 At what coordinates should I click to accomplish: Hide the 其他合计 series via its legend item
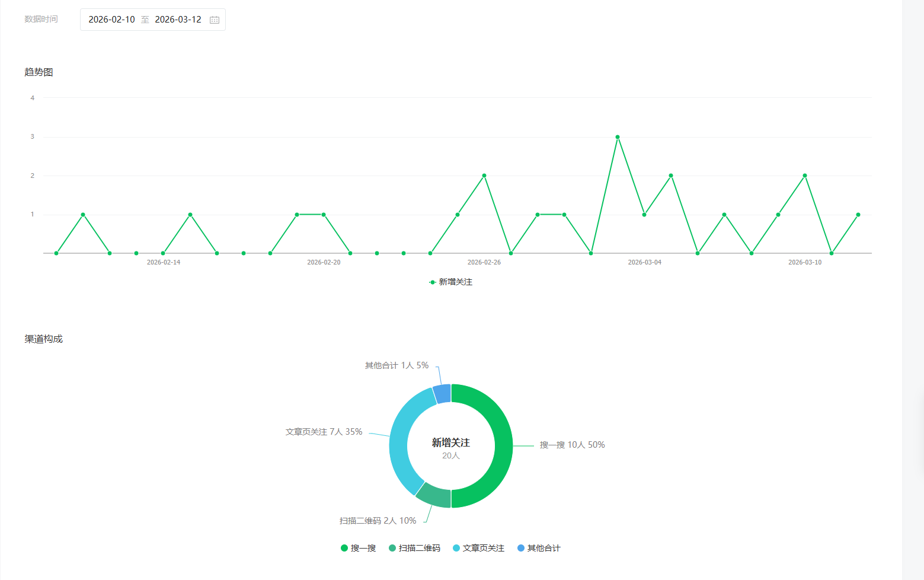tap(539, 548)
